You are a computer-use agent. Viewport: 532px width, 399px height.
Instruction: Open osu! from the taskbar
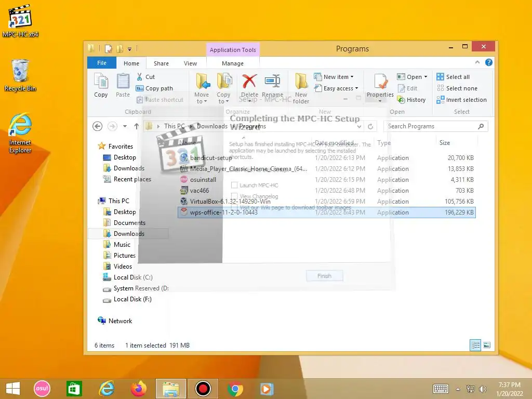42,389
